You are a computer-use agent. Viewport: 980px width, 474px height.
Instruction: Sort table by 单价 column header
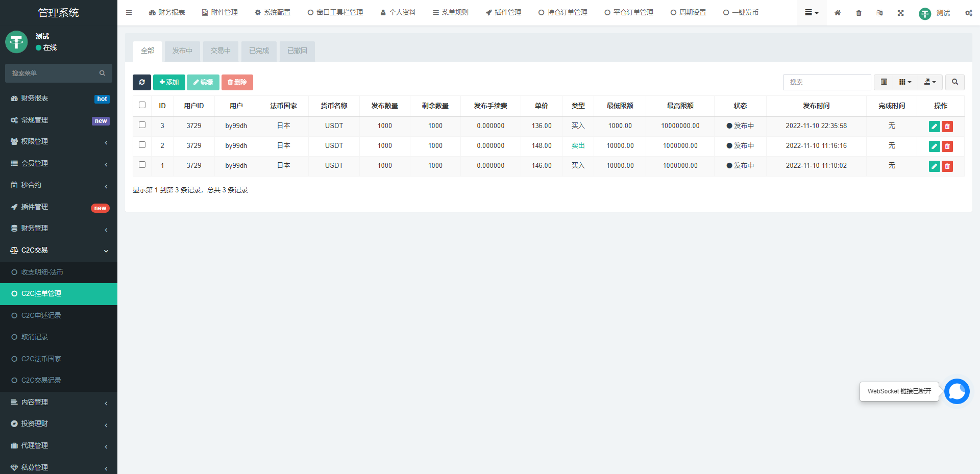(x=542, y=106)
